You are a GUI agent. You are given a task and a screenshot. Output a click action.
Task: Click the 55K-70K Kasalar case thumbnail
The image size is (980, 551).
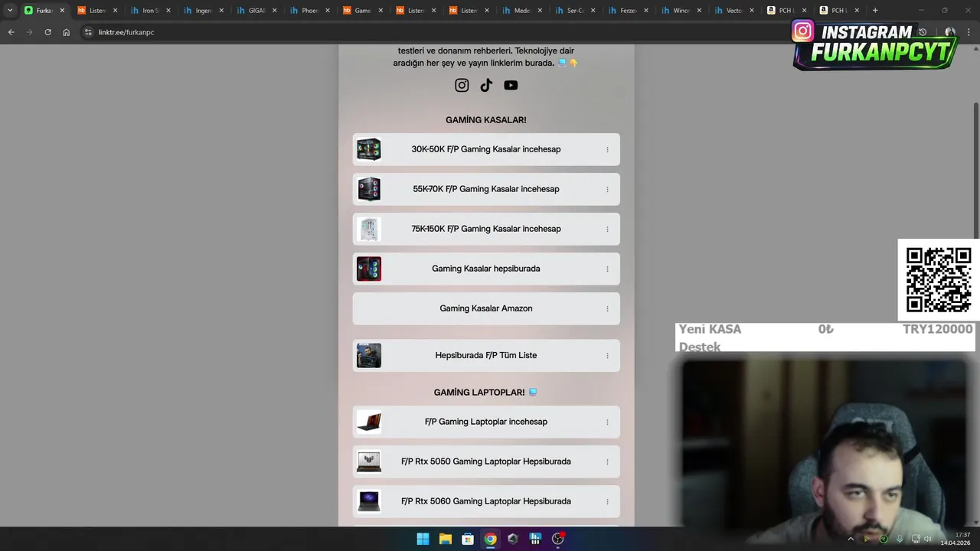[369, 189]
